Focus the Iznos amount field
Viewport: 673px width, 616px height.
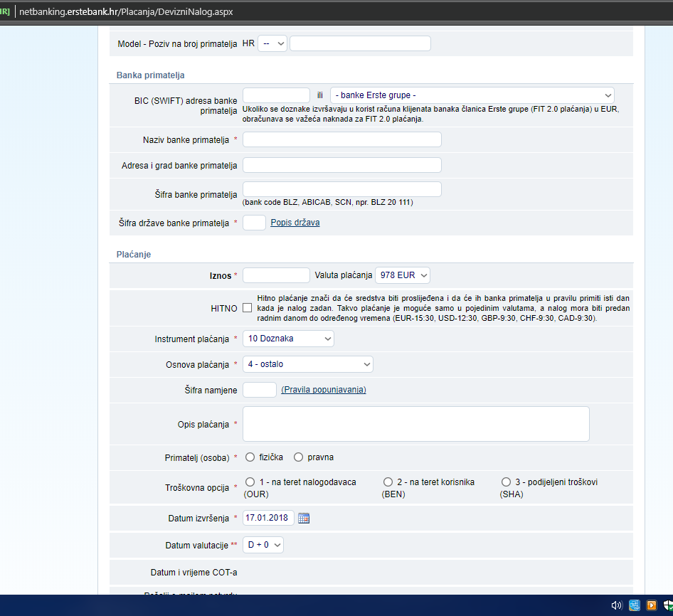click(x=277, y=275)
